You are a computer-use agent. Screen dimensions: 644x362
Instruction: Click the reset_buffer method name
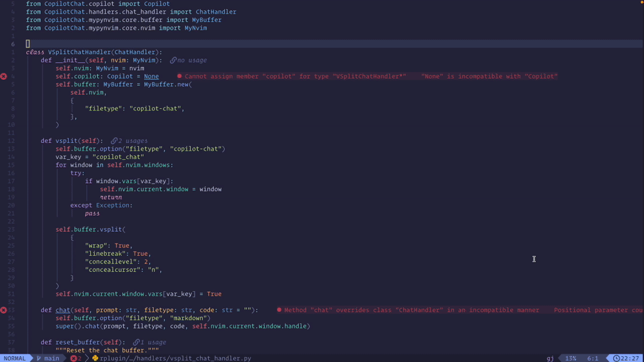pyautogui.click(x=79, y=342)
